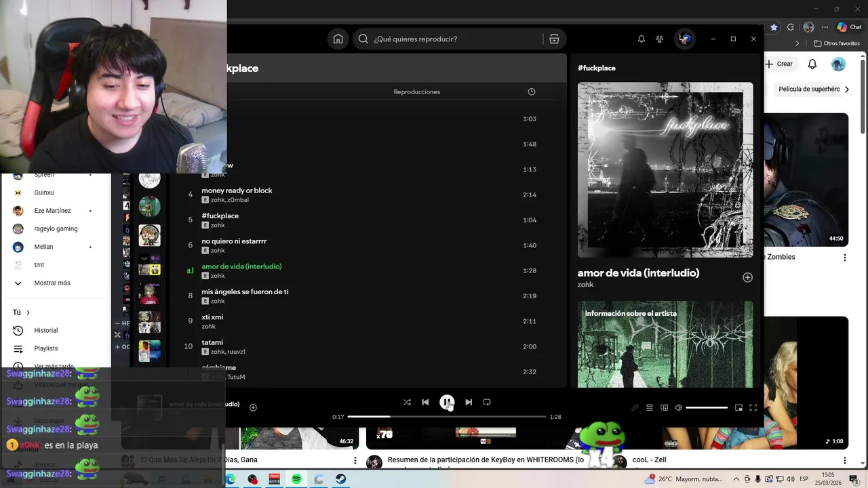Screen dimensions: 868x488
Task: Click the Reproducciones column header
Action: [416, 91]
